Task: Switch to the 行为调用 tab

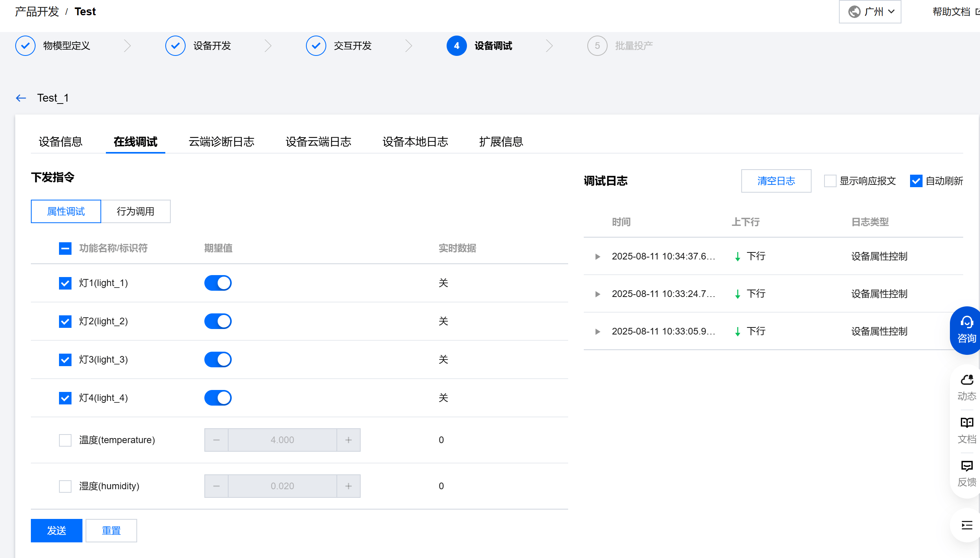Action: coord(136,211)
